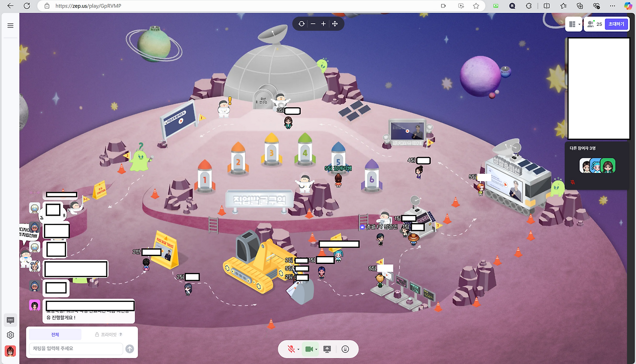636x364 pixels.
Task: Toggle the chat panel speech-bubble icon
Action: (x=10, y=320)
